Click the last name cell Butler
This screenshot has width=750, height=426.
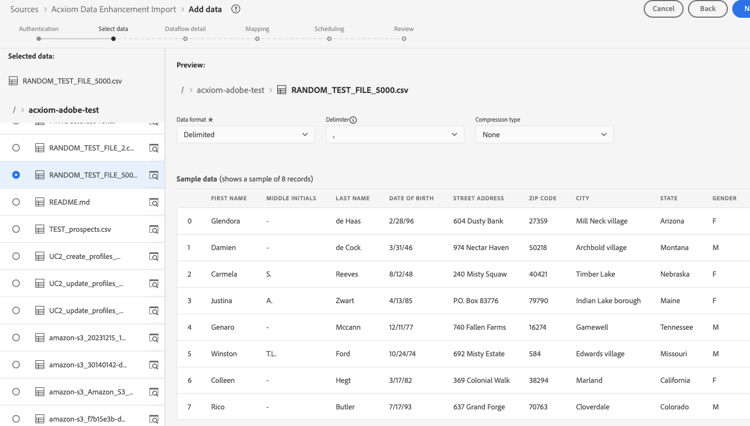pos(345,407)
